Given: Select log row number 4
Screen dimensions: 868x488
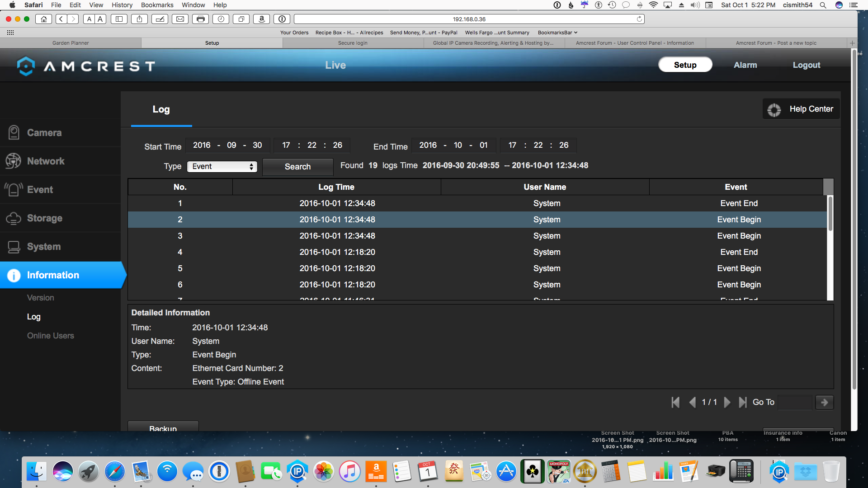Looking at the screenshot, I should pos(477,252).
